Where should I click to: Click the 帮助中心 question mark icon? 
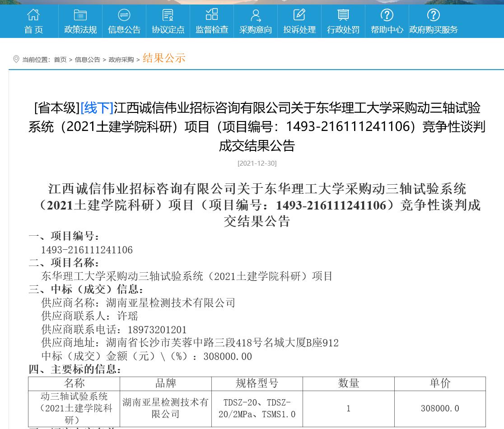[387, 15]
